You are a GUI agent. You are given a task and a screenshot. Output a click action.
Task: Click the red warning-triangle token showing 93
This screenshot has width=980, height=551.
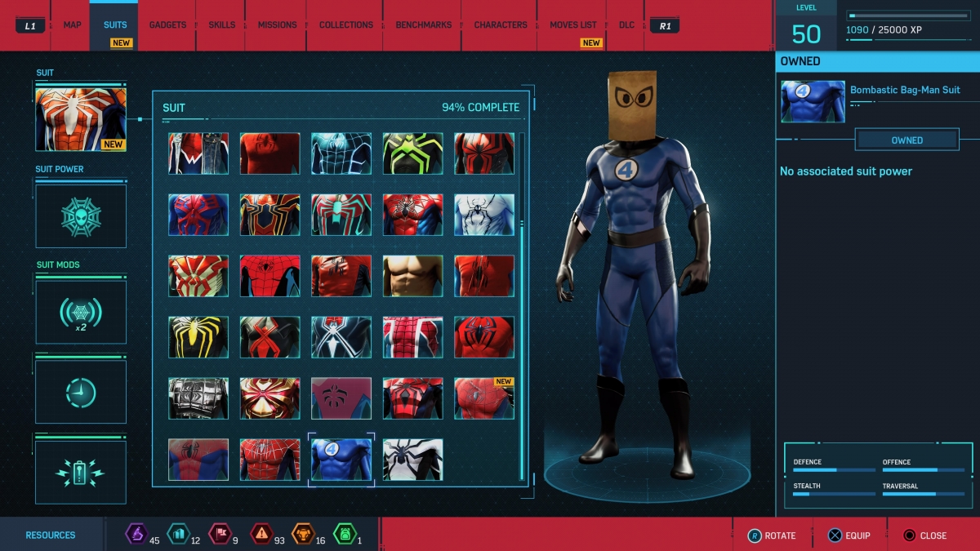(261, 535)
